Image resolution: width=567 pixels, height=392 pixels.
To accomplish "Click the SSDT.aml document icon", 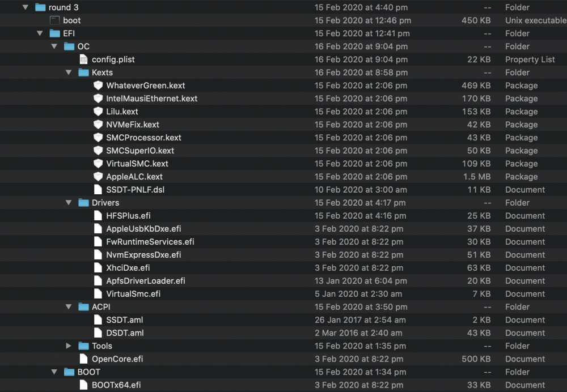I will (x=98, y=319).
